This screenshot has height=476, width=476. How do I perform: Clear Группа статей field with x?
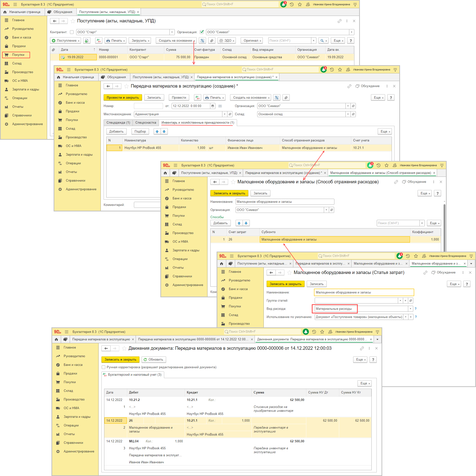coord(405,300)
